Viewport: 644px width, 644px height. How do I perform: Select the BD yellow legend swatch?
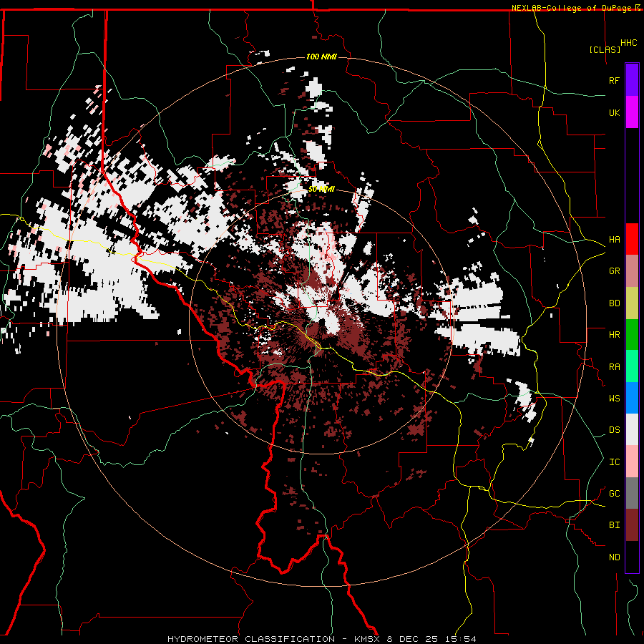point(632,303)
